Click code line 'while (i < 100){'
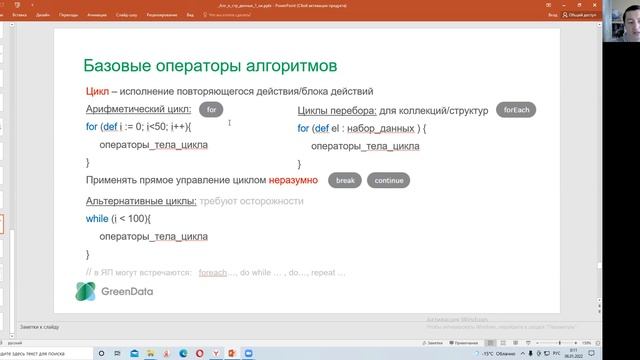The height and width of the screenshot is (360, 640). 118,219
